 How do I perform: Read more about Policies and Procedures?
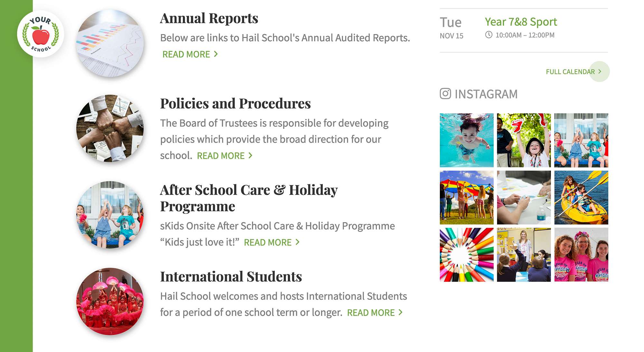[x=224, y=156]
